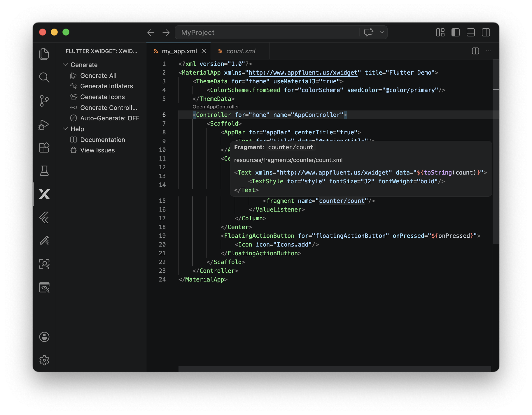The width and height of the screenshot is (532, 415).
Task: Open the Extensions view
Action: (x=44, y=147)
